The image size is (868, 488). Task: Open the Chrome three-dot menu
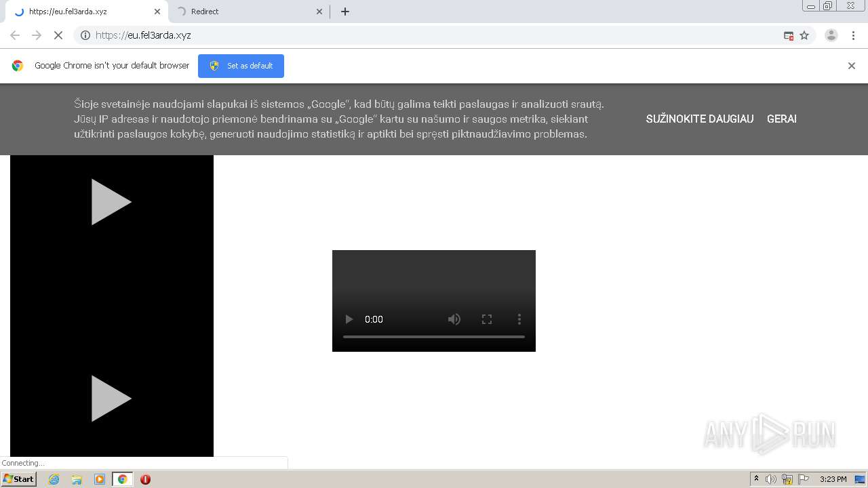[853, 35]
